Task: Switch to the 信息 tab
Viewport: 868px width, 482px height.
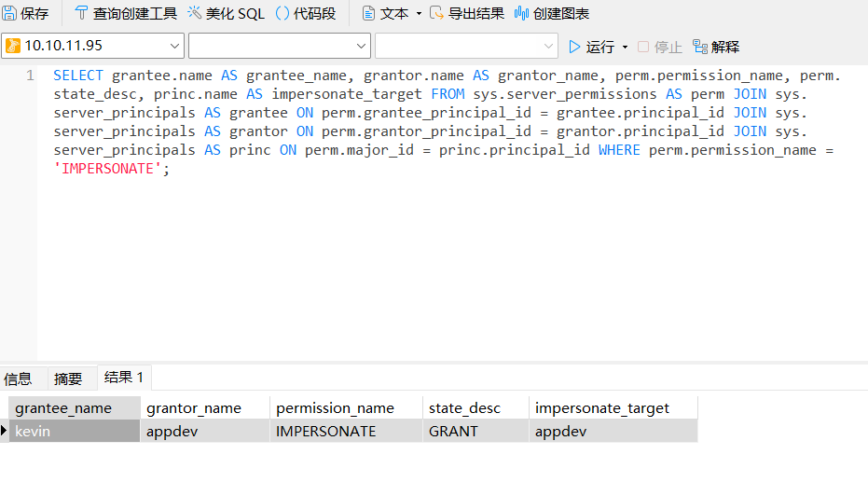Action: click(x=18, y=379)
